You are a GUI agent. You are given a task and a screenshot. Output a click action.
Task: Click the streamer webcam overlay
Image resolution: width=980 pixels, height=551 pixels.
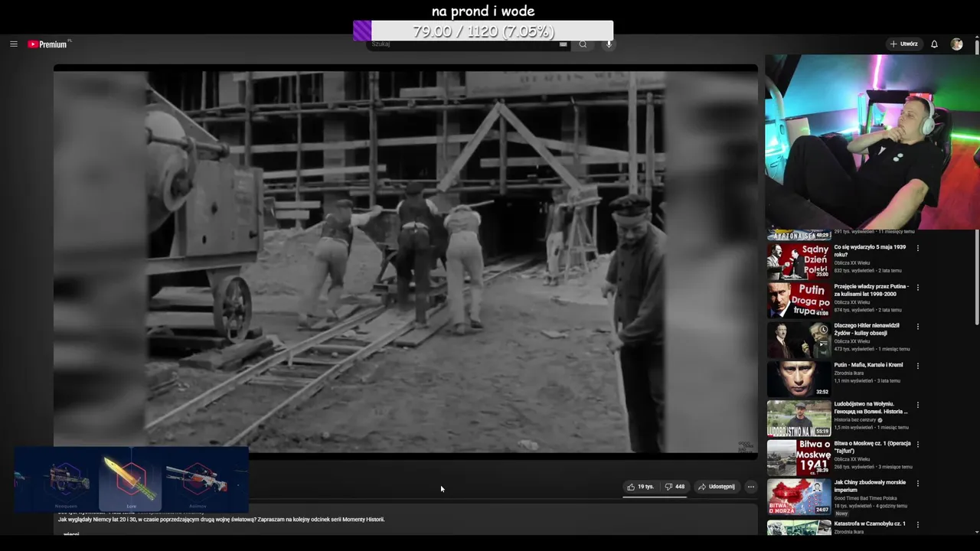point(873,142)
